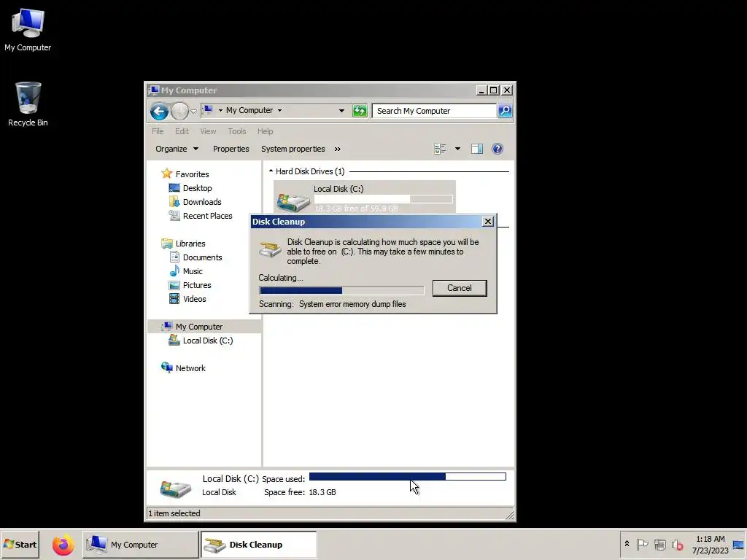The image size is (747, 560).
Task: Open the Help menu
Action: [x=266, y=131]
